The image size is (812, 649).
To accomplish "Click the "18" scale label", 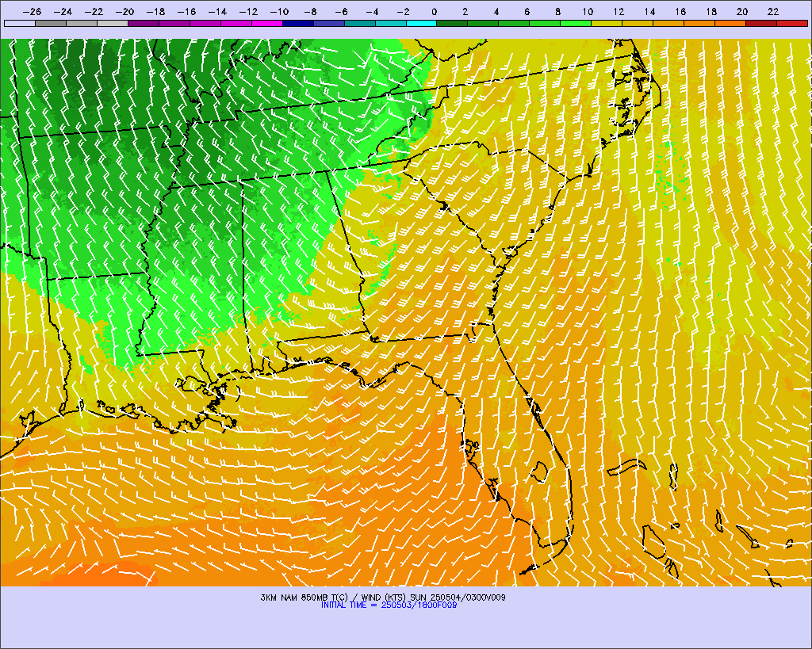I will [x=711, y=11].
